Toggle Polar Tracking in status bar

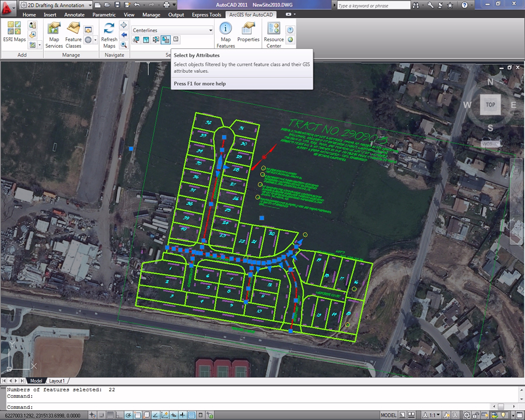[128, 415]
